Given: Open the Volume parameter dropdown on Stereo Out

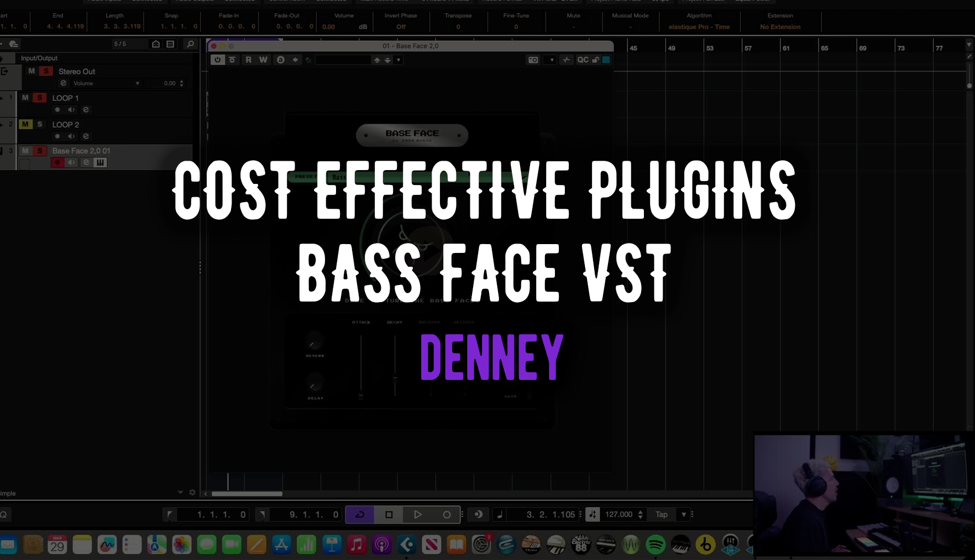Looking at the screenshot, I should point(137,83).
